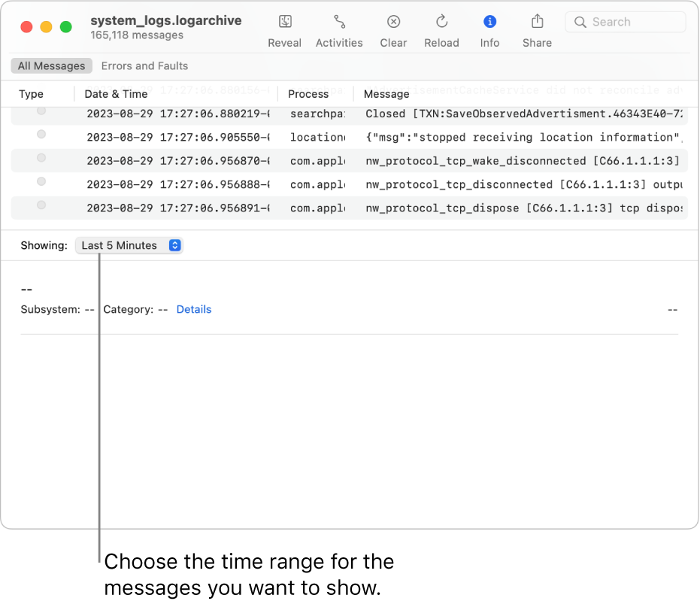
Task: Click the Type column header
Action: [31, 94]
